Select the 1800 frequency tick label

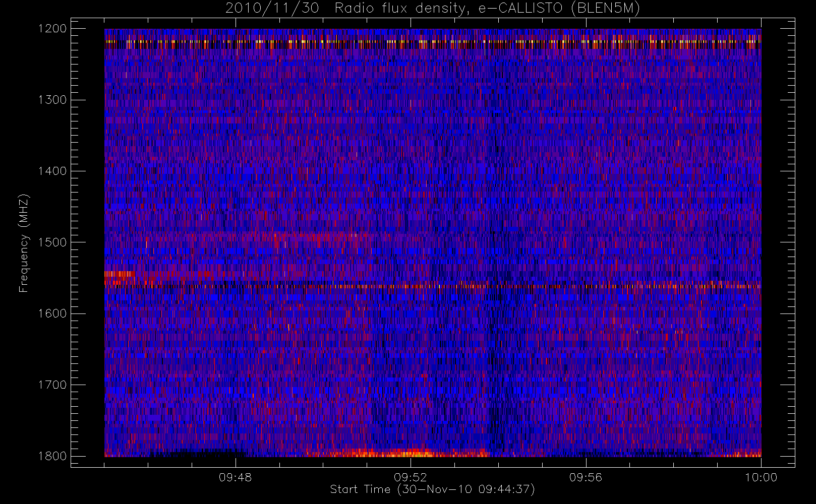tap(52, 456)
